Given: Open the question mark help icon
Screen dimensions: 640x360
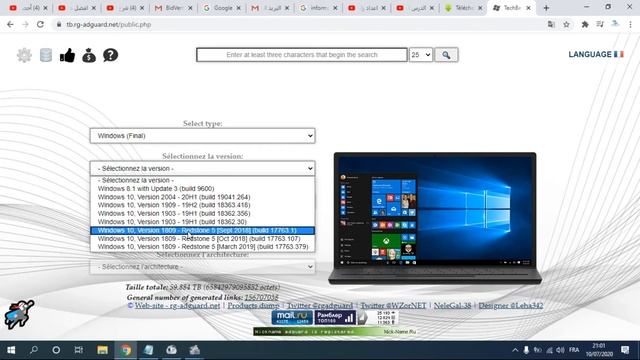Looking at the screenshot, I should [x=111, y=55].
